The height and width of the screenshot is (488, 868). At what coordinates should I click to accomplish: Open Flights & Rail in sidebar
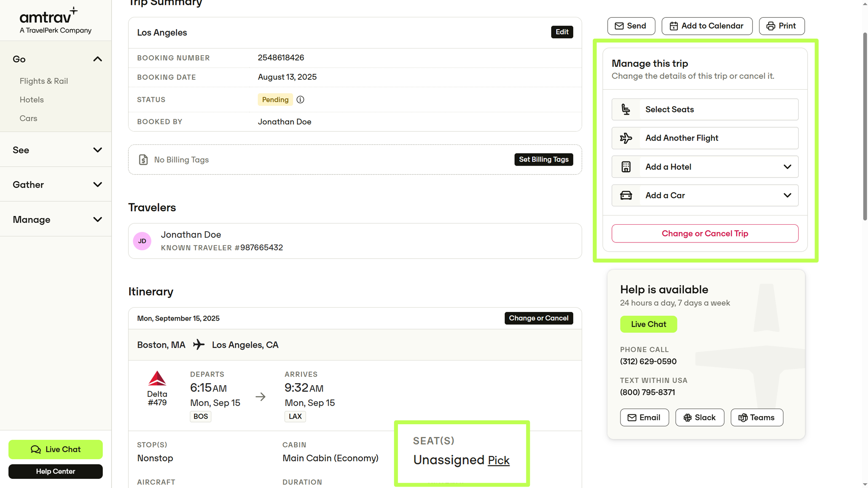[x=44, y=81]
